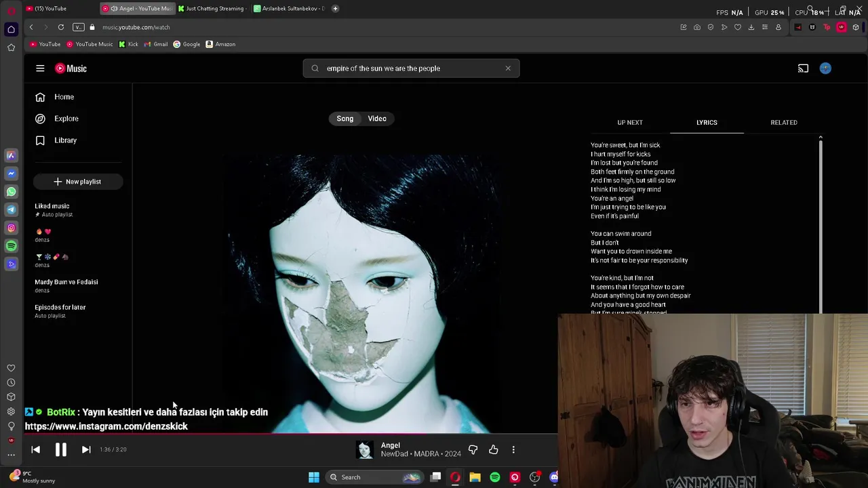
Task: Open the Cast to device icon
Action: [x=803, y=68]
